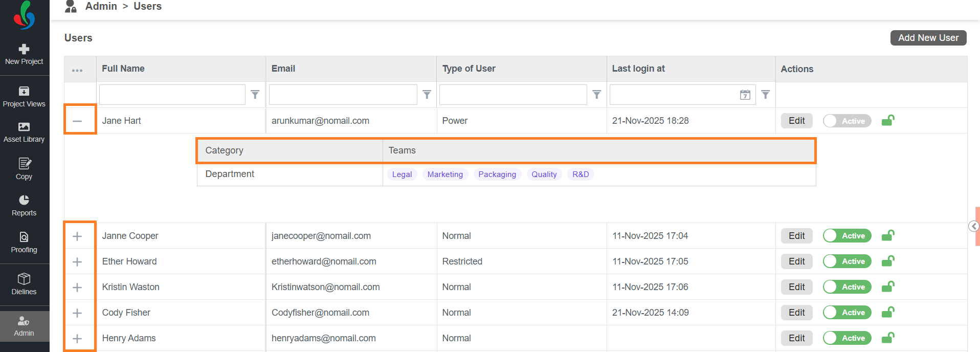Click Edit for Janne Cooper
The width and height of the screenshot is (980, 352).
coord(796,236)
